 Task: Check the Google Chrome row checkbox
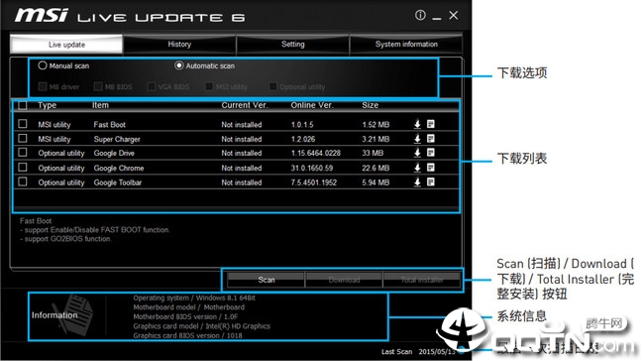[x=23, y=168]
